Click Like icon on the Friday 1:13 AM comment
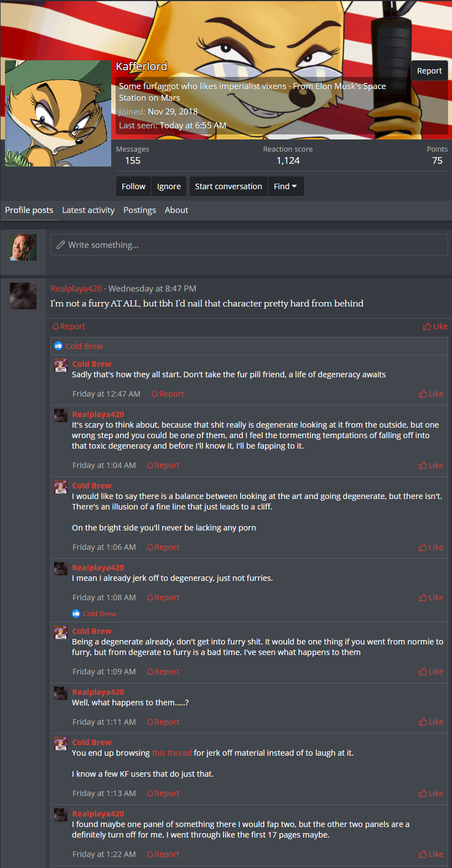Screen dimensions: 452x868 point(423,793)
